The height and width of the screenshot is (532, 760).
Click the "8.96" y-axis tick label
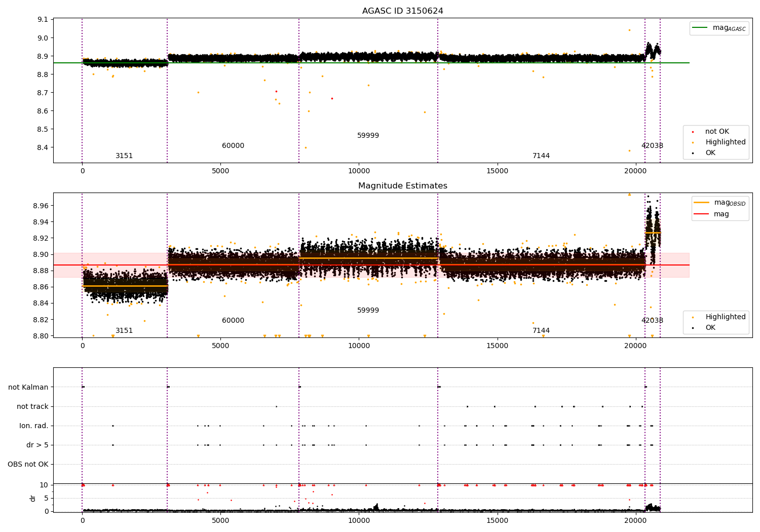(41, 206)
